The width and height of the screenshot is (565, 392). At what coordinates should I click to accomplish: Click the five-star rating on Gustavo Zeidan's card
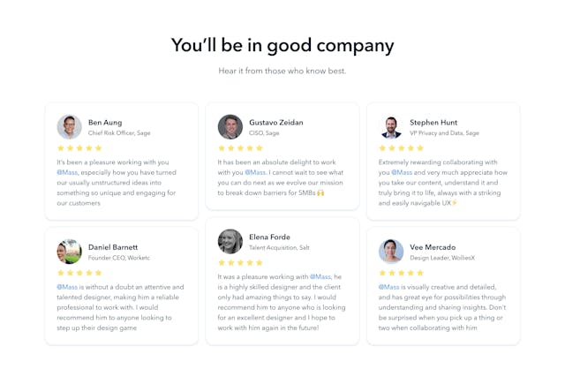point(240,148)
